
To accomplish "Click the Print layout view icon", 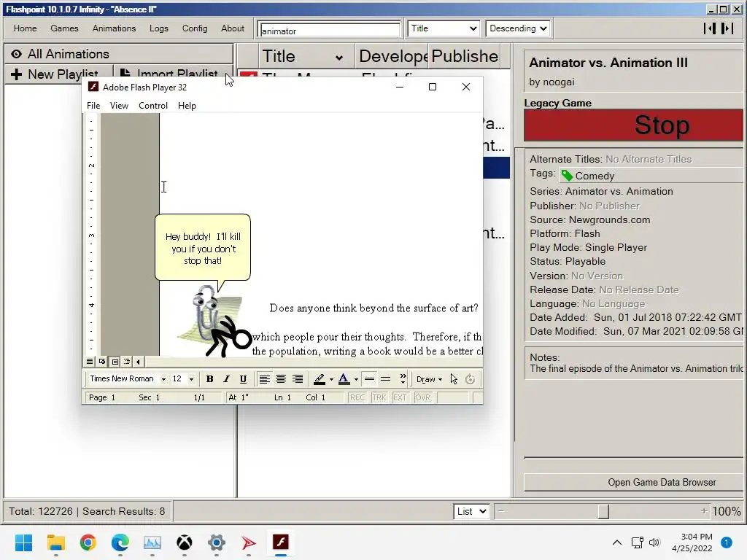I will coord(115,362).
